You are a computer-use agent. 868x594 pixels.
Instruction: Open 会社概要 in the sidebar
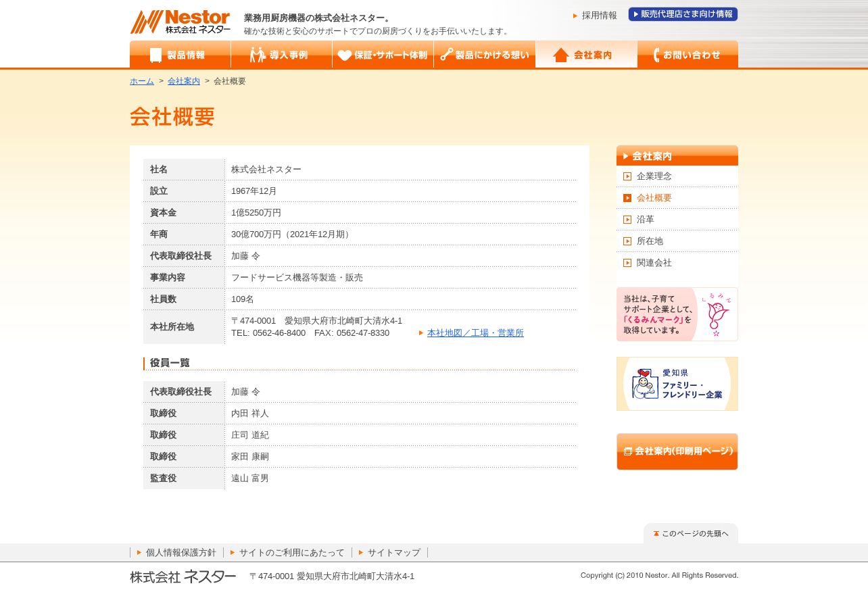click(x=654, y=198)
